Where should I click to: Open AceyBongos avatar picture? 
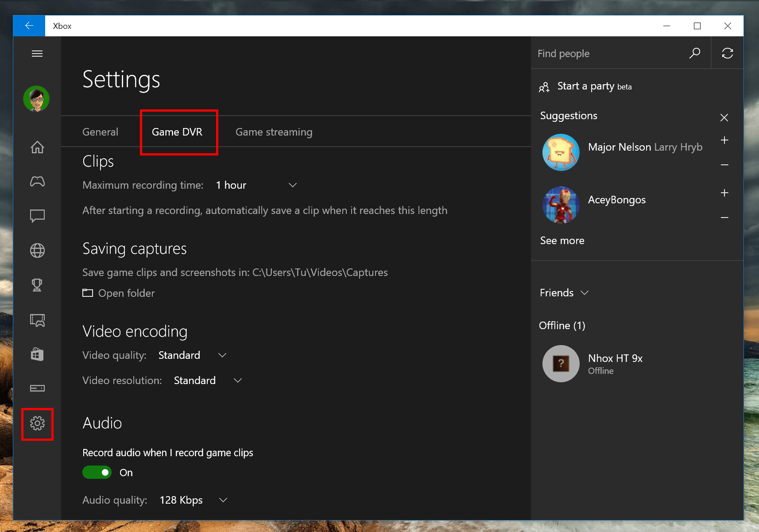tap(561, 205)
